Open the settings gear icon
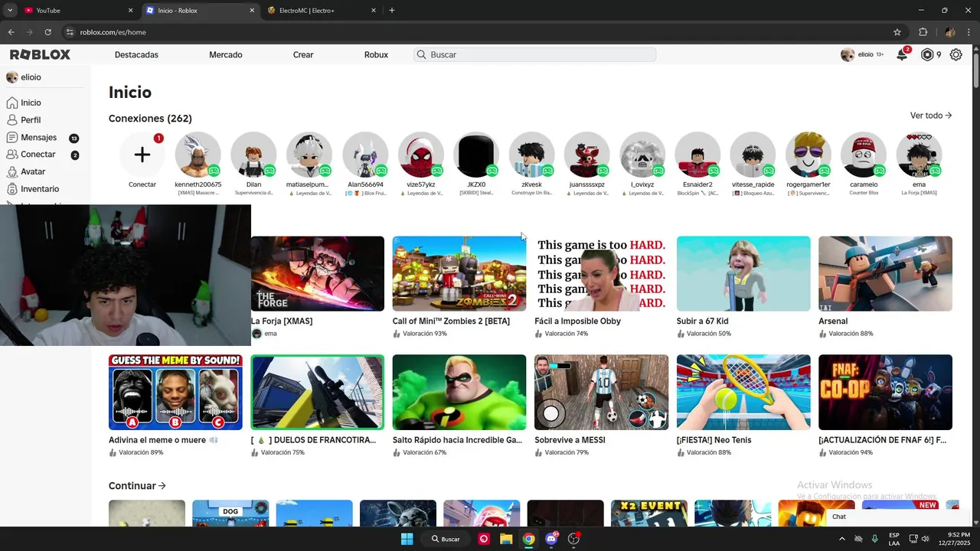Image resolution: width=980 pixels, height=551 pixels. (x=955, y=54)
